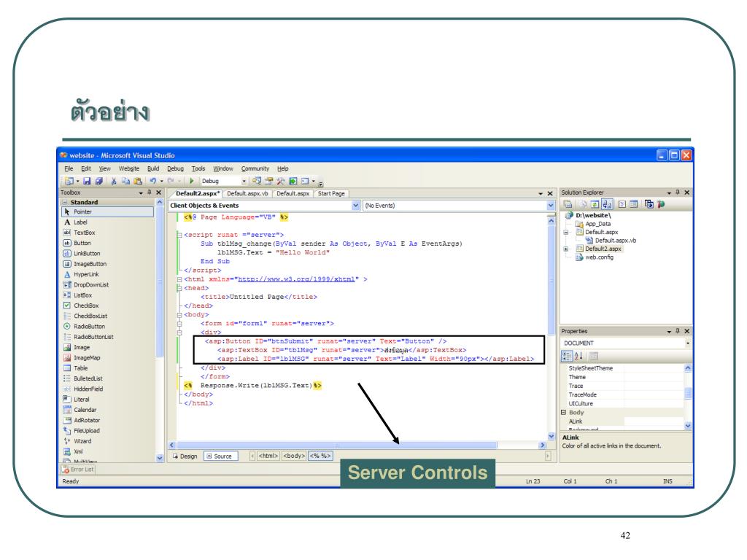Open the Client Objects & Events dropdown

point(355,206)
